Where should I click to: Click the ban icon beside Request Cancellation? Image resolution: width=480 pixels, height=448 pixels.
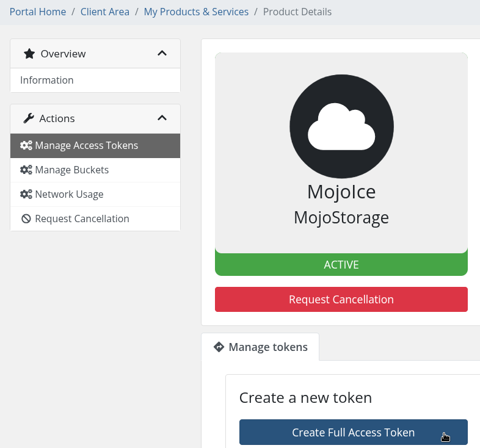tap(26, 219)
